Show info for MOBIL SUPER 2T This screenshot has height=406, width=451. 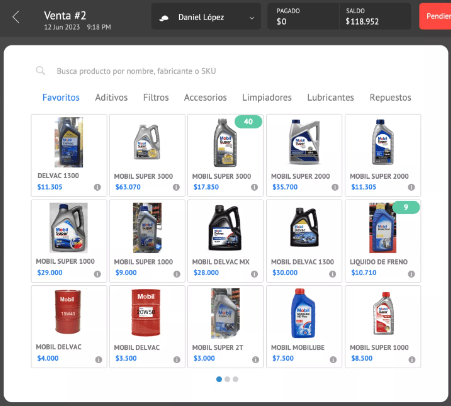pyautogui.click(x=255, y=360)
